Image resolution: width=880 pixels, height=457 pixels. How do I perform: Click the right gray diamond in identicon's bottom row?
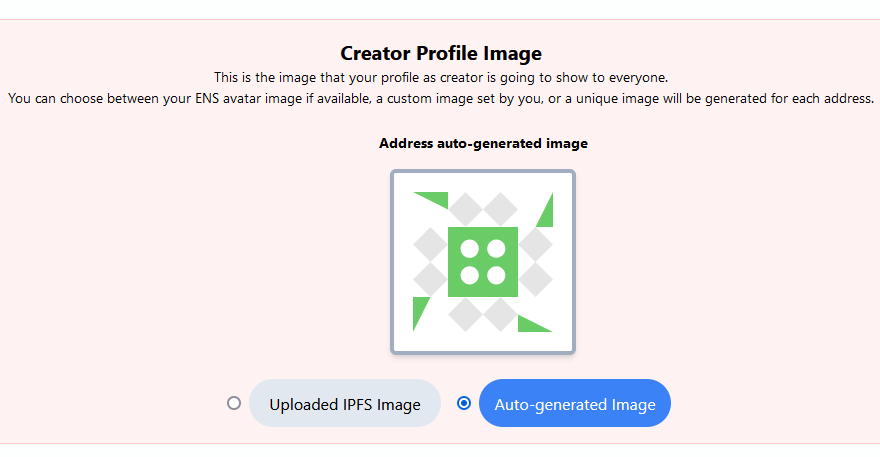(500, 314)
